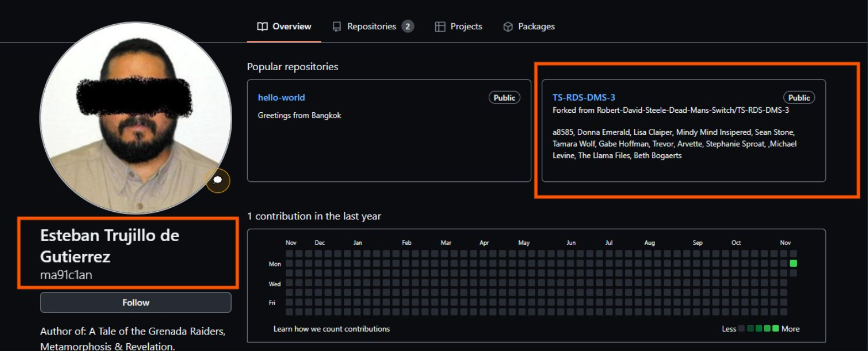This screenshot has width=868, height=351.
Task: Open the Overview tab
Action: click(x=284, y=27)
